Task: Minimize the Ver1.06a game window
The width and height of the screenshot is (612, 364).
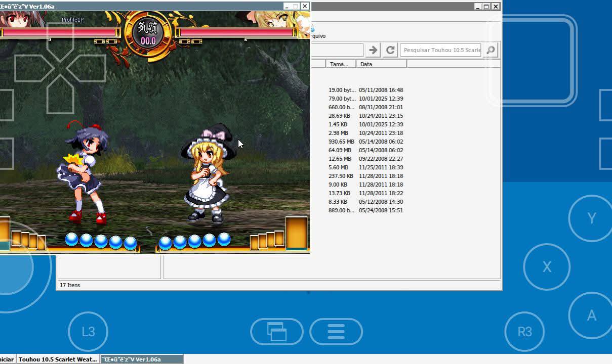Action: [287, 6]
